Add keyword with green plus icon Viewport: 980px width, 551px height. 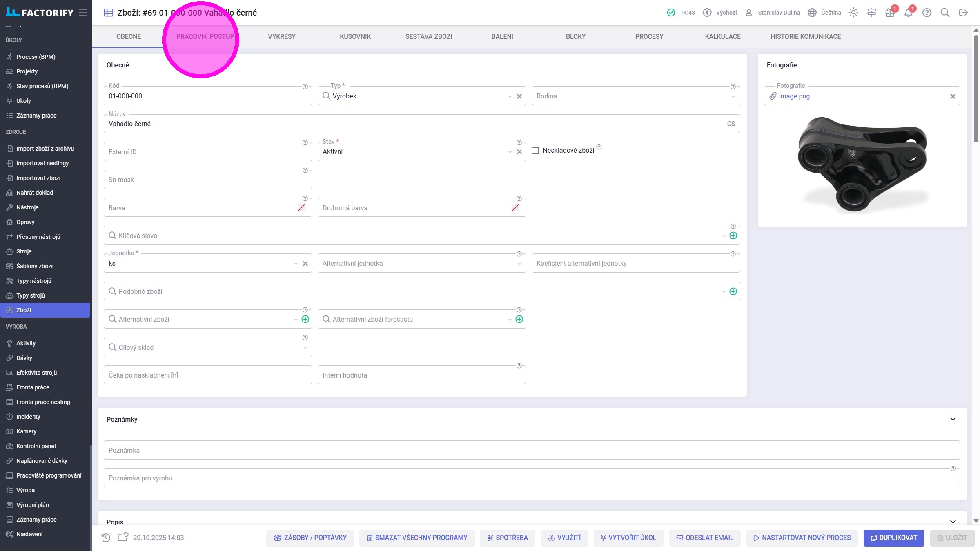click(x=733, y=236)
